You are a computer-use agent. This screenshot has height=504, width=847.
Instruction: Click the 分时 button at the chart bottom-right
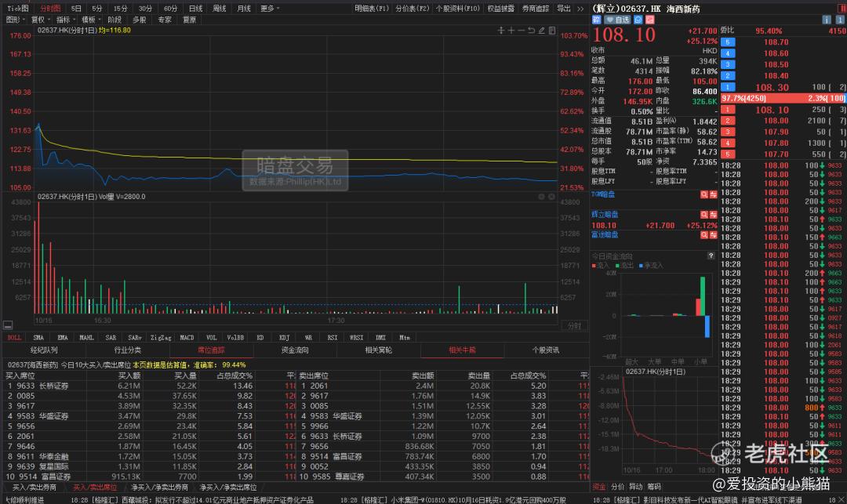(x=574, y=325)
